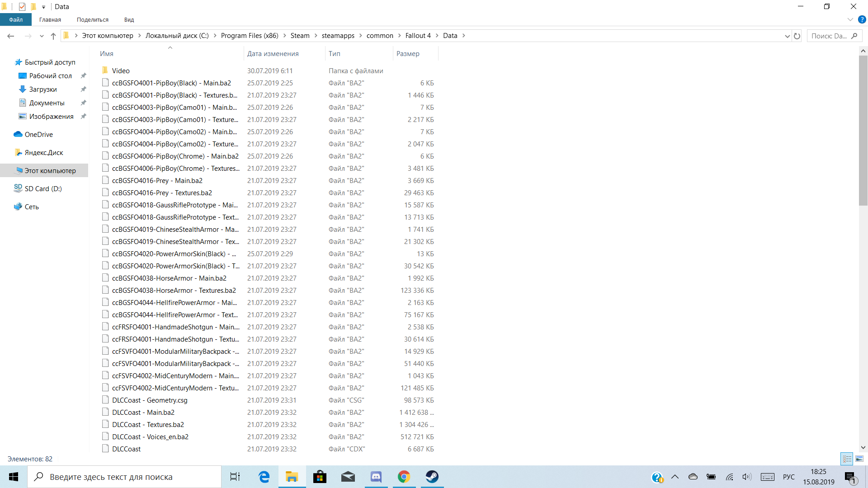Go up one folder level arrow

click(x=53, y=36)
